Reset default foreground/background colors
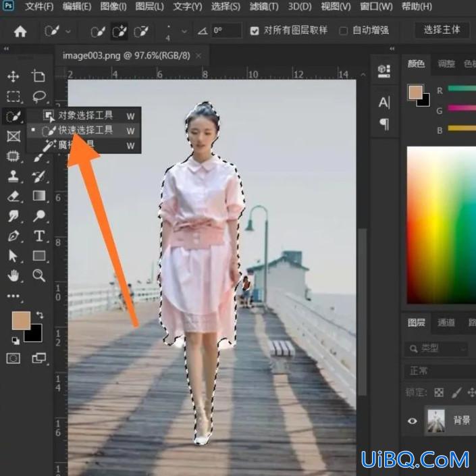 pos(15,340)
